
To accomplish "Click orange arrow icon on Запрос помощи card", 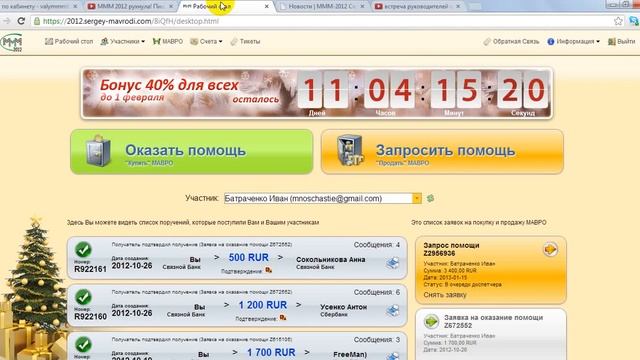I will click(x=550, y=249).
